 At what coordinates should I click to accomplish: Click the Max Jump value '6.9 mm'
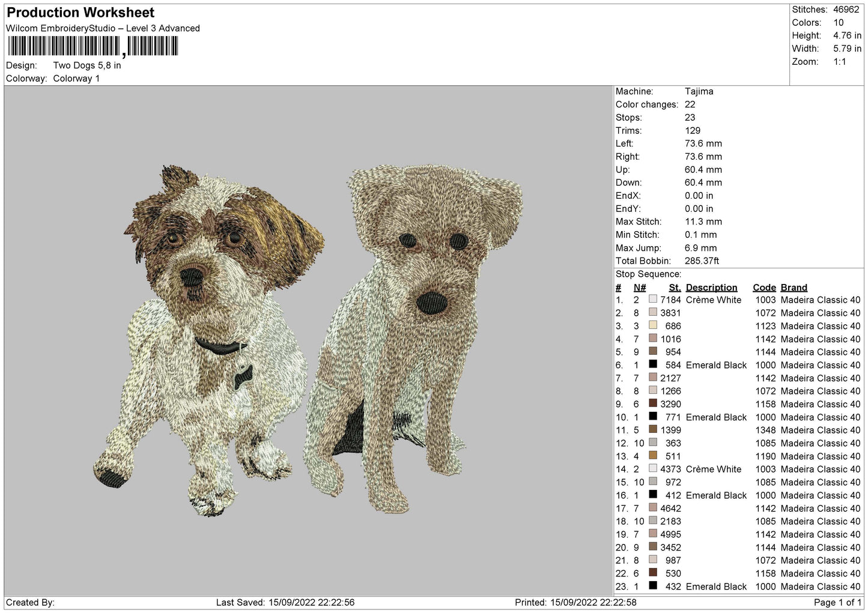701,247
